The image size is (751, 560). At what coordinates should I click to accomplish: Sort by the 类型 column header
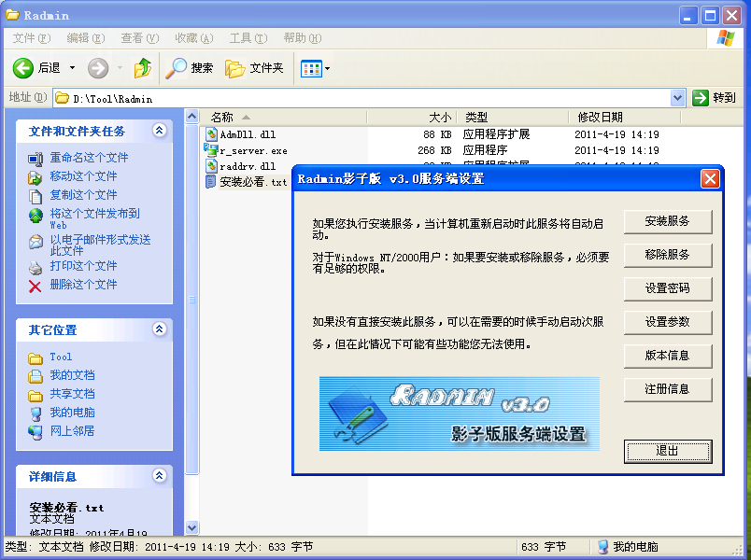pos(513,118)
